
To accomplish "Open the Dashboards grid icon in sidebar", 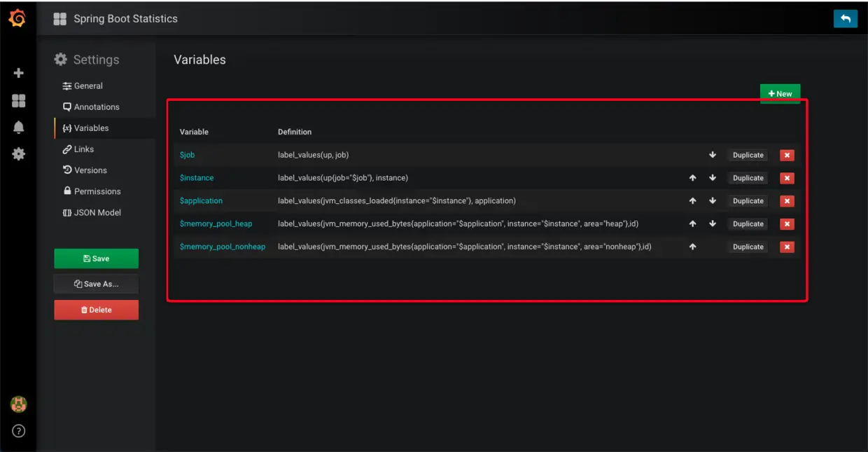I will (x=19, y=101).
